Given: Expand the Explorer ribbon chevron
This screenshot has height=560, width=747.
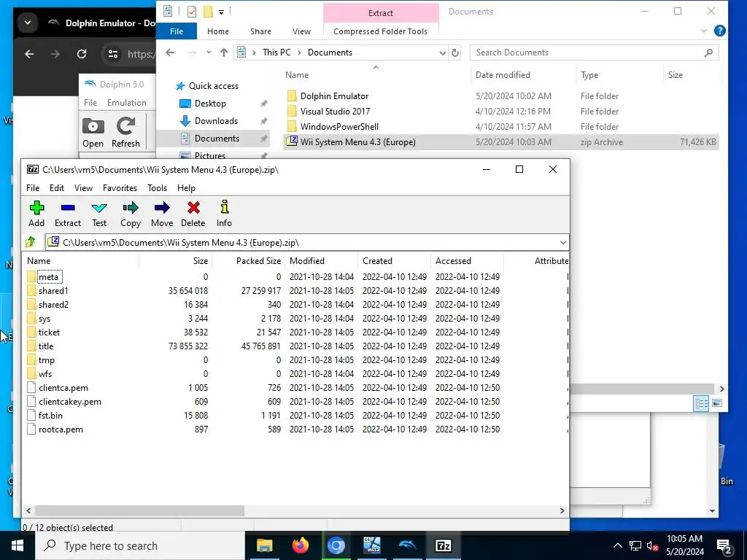Looking at the screenshot, I should tap(704, 31).
